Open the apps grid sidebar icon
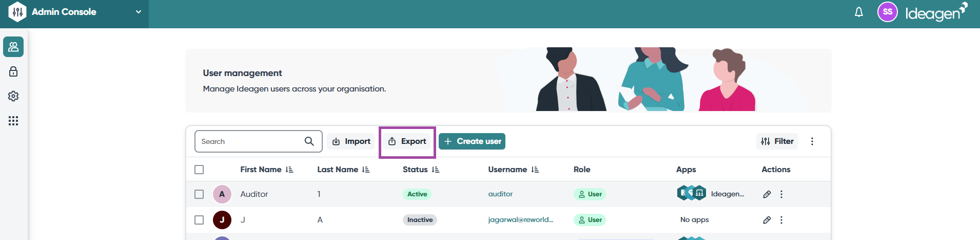The height and width of the screenshot is (240, 980). point(13,121)
